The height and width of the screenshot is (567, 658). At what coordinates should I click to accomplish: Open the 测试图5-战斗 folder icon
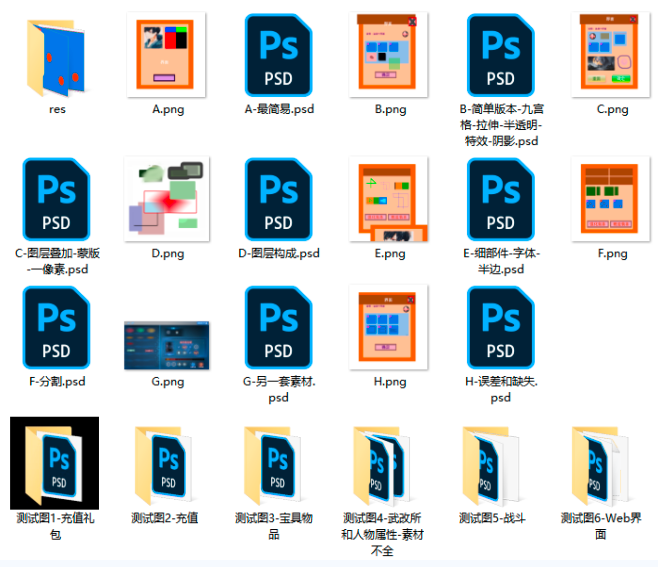(491, 465)
